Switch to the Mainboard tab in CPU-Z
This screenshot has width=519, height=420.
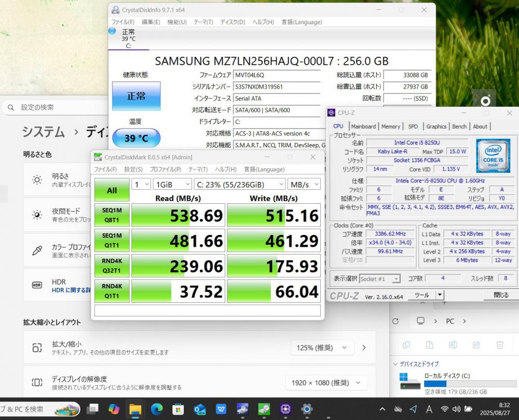(x=363, y=127)
